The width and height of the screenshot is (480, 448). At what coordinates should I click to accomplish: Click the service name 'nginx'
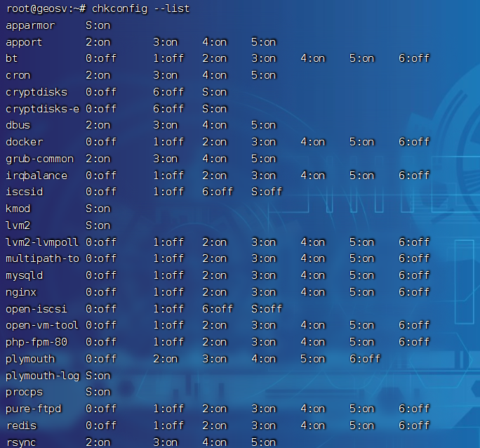(x=21, y=292)
